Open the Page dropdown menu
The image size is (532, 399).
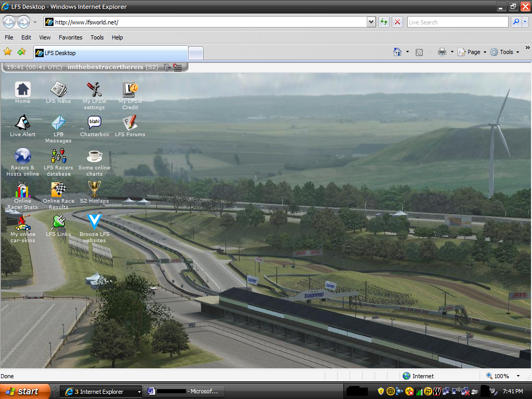pos(472,52)
